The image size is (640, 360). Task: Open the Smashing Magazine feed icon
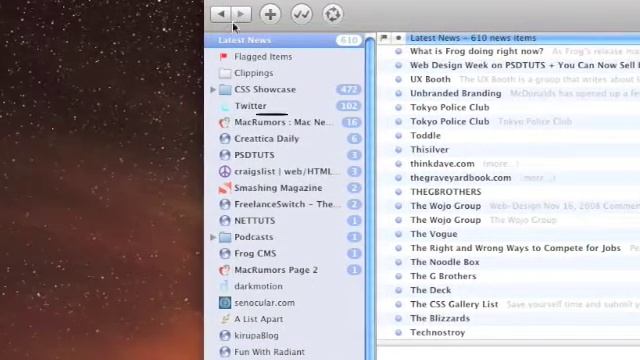coord(224,188)
